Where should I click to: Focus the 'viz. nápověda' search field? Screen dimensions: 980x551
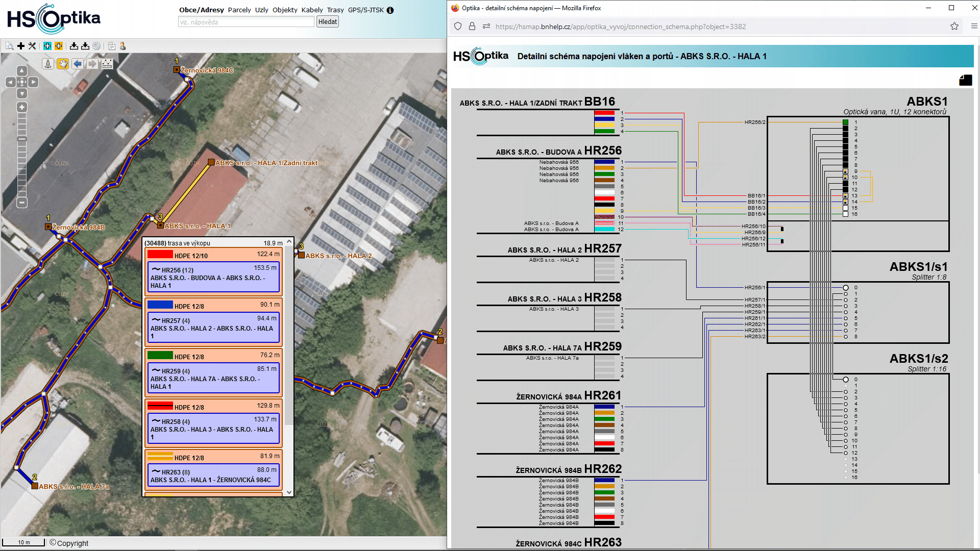coord(246,22)
